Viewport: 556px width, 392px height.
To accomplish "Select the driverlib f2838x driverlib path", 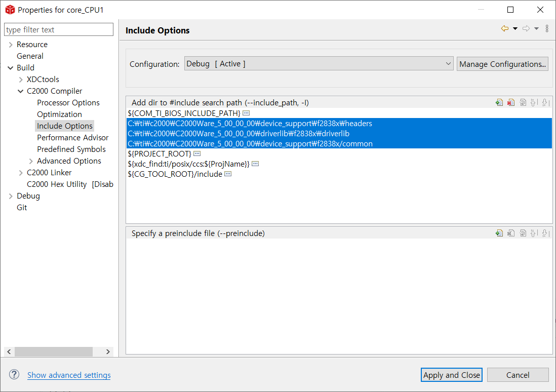I will (x=339, y=133).
